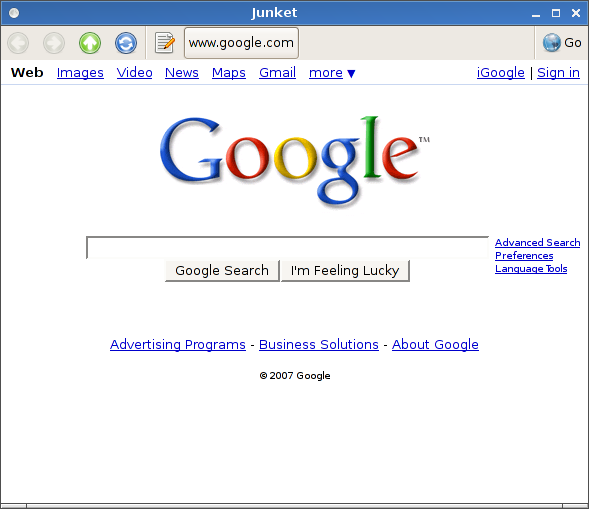Focus the Google search text box
Screen dimensions: 589x509
287,248
